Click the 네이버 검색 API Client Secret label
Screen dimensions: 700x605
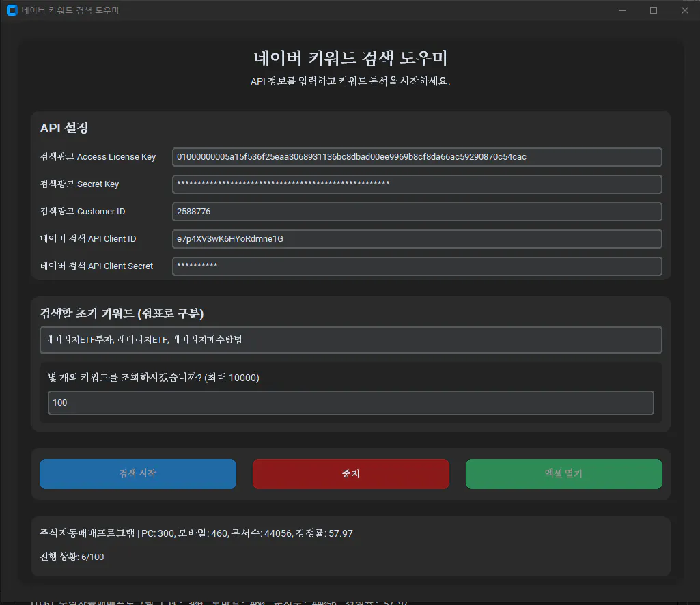96,266
